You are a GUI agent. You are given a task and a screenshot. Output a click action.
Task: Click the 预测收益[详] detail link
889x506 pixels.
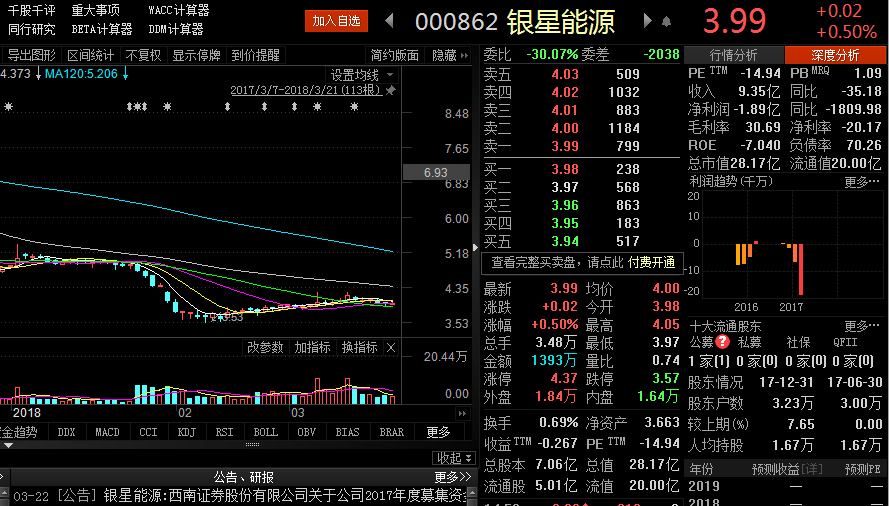pyautogui.click(x=787, y=469)
